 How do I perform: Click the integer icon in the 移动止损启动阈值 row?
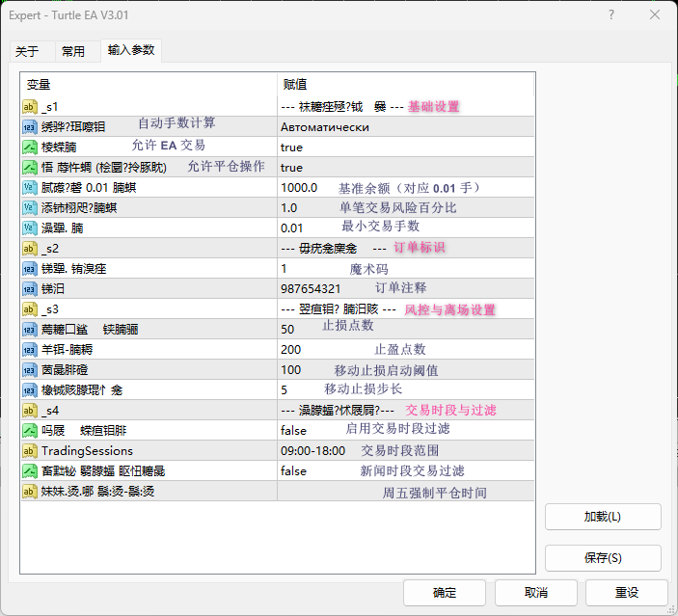click(29, 369)
